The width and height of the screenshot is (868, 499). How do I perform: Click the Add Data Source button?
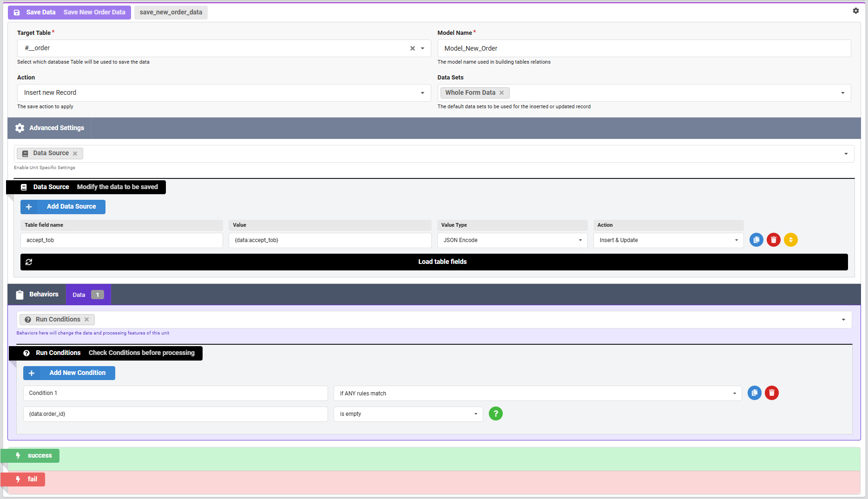click(62, 206)
